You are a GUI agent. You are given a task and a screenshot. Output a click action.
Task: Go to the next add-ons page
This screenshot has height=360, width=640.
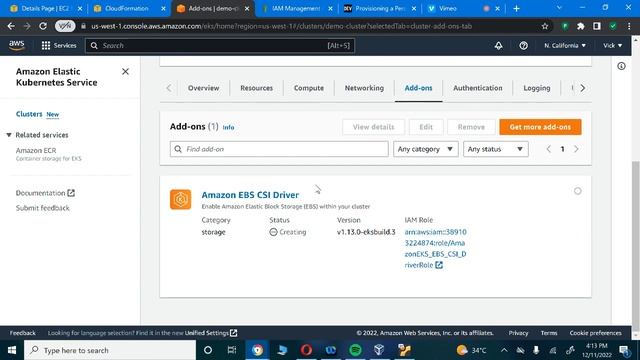(576, 149)
